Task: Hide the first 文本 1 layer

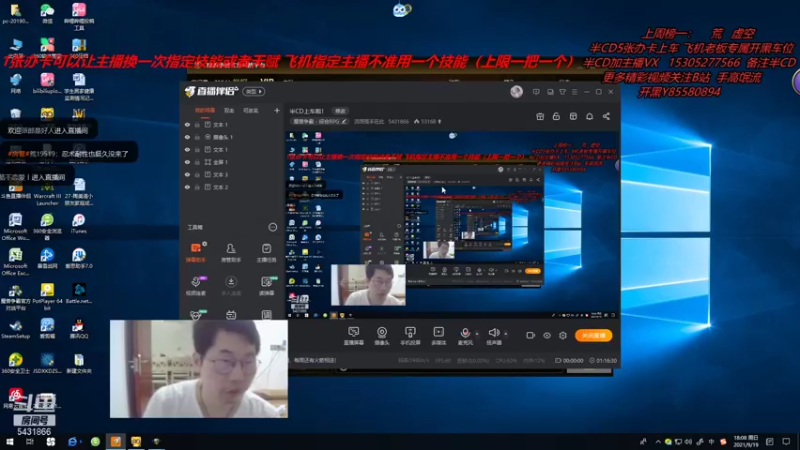Action: tap(187, 124)
